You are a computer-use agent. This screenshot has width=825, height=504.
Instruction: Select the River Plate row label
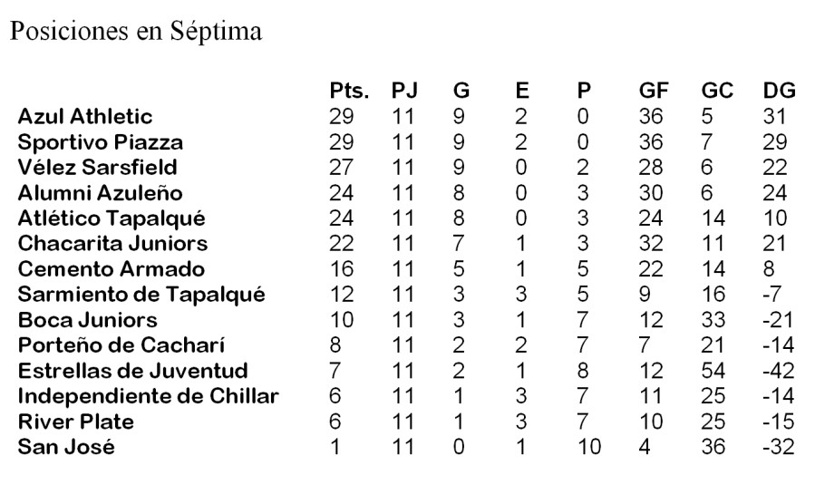(75, 422)
